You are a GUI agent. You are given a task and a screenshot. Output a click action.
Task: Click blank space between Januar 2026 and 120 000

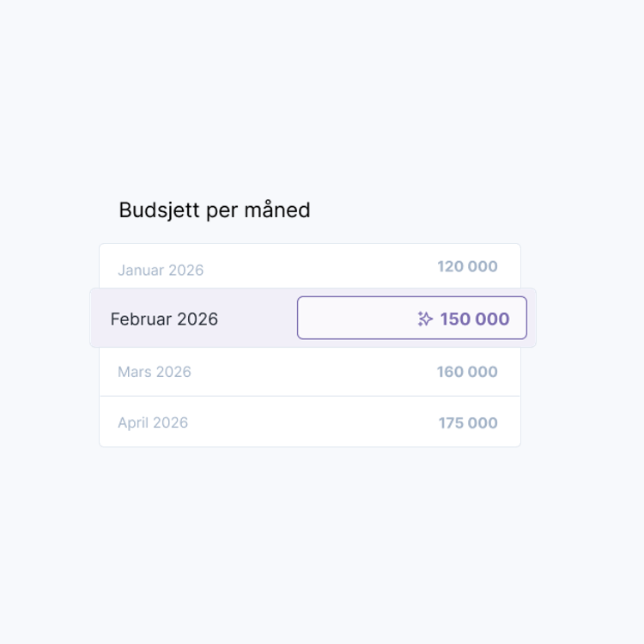click(318, 269)
